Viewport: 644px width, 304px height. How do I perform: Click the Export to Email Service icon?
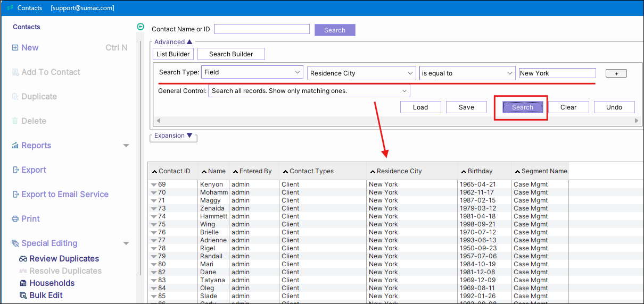point(15,195)
